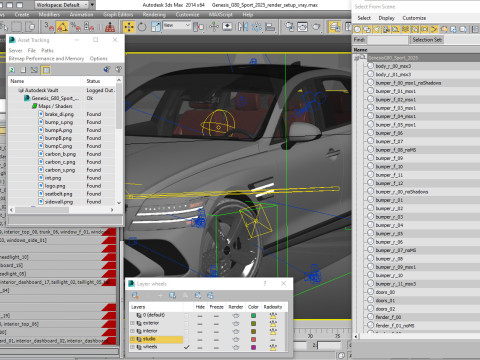Click Options in Asset Tracking window
The width and height of the screenshot is (480, 360).
99,58
